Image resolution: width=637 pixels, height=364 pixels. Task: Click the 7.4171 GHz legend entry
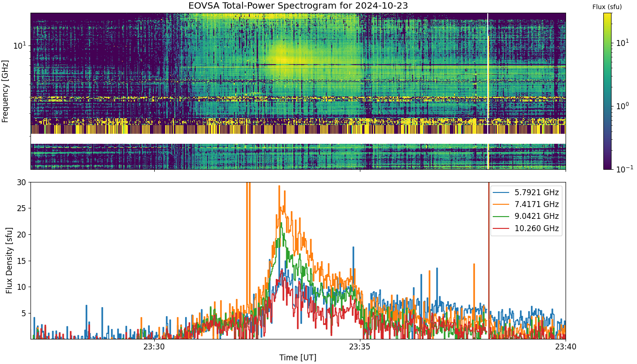pyautogui.click(x=526, y=204)
